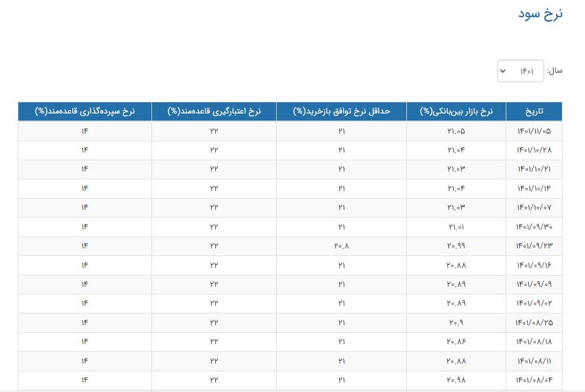Open the سال year dropdown showing ۱۴۰۱
The height and width of the screenshot is (392, 585).
tap(521, 71)
